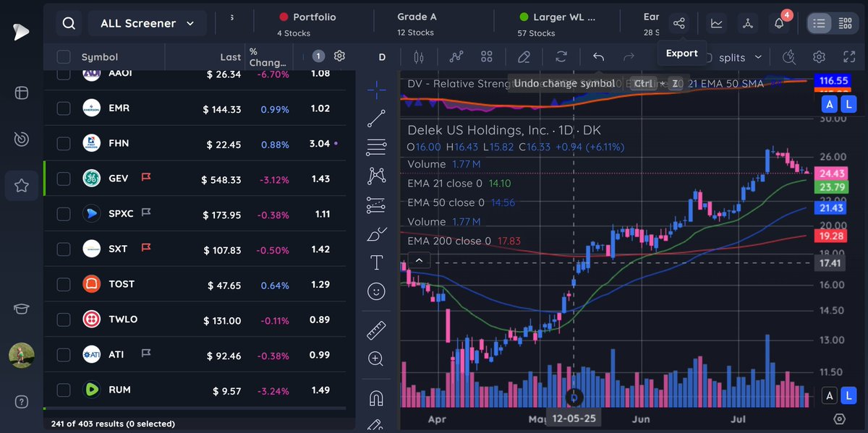Open time axis settings hexagon icon
Viewport: 868px width, 433px height.
click(x=839, y=419)
